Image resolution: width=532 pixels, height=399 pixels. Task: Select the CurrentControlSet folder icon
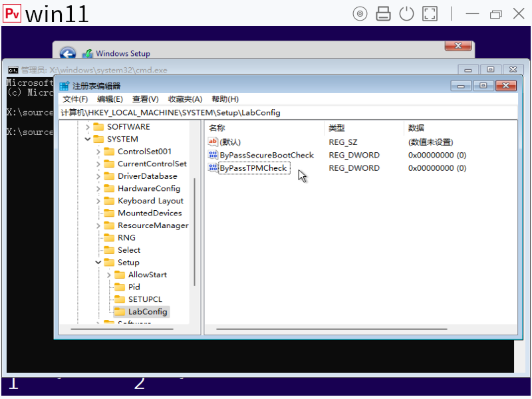click(109, 164)
